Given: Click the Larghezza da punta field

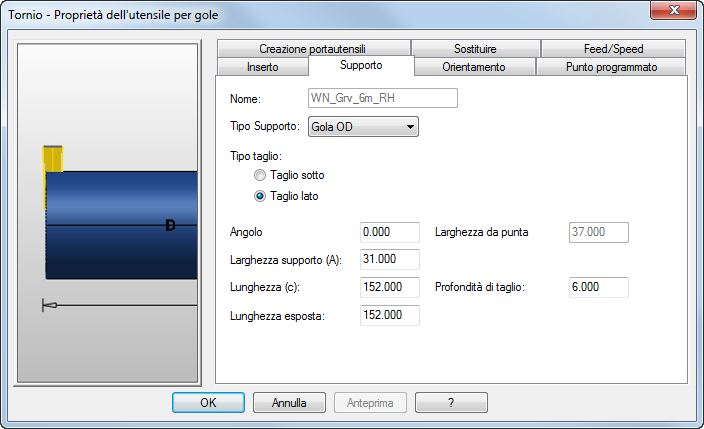Looking at the screenshot, I should pyautogui.click(x=598, y=232).
